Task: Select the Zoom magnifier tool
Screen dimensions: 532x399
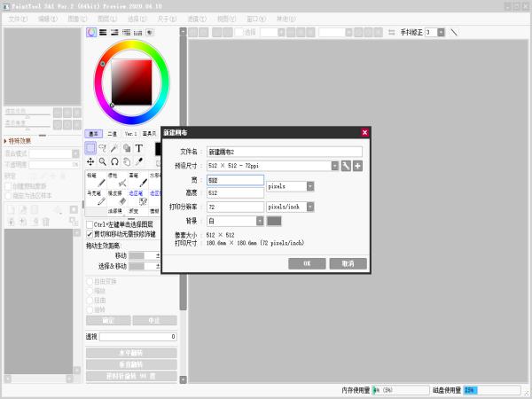Action: click(x=103, y=161)
